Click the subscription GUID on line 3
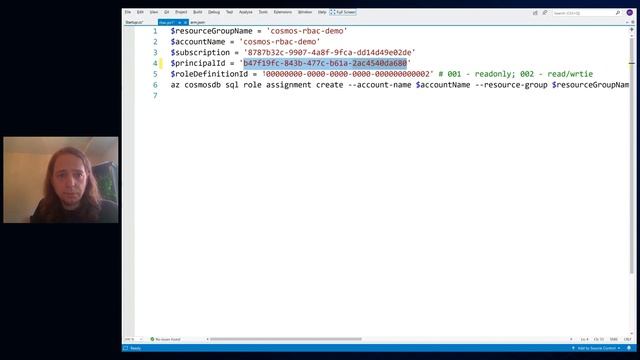640x360 pixels. point(329,53)
